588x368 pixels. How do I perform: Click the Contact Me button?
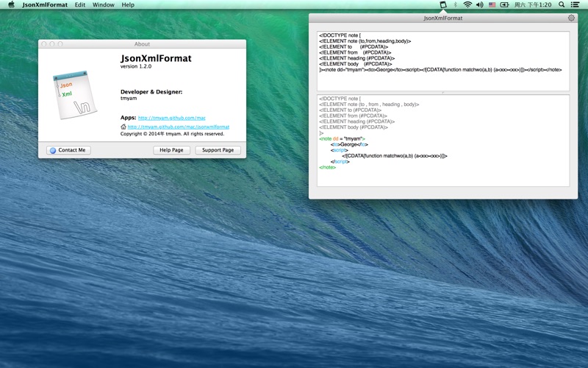tap(68, 150)
